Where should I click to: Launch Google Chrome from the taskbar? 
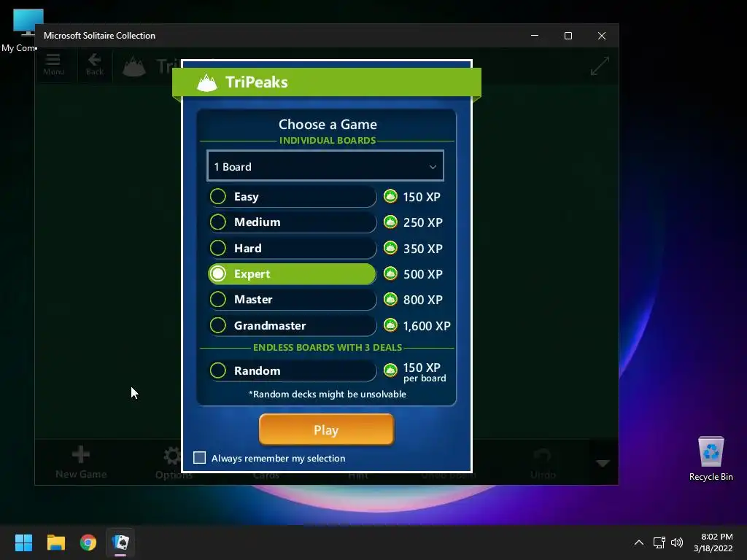point(88,542)
